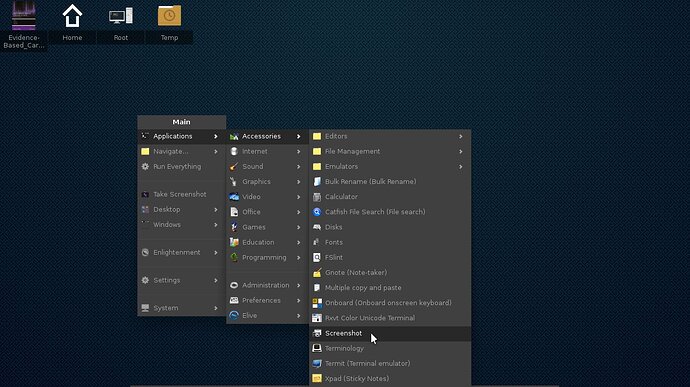This screenshot has width=690, height=387.
Task: Click the Take Screenshot icon in Main menu
Action: pos(145,194)
